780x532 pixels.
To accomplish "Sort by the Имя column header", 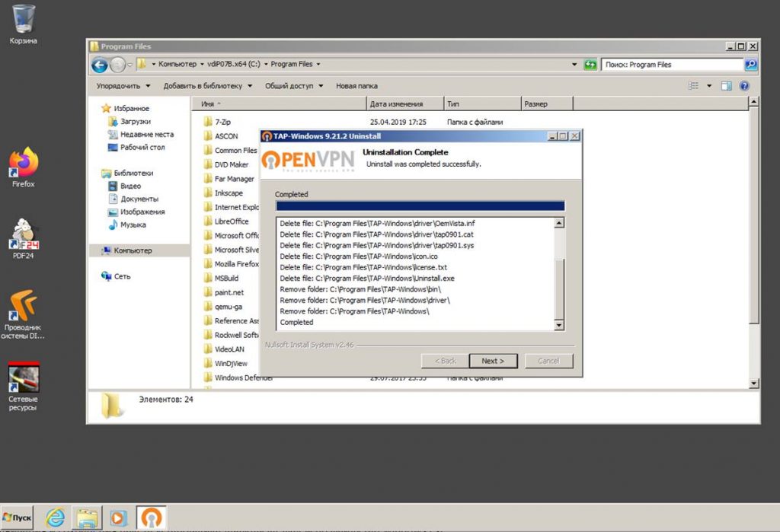I will click(x=279, y=104).
